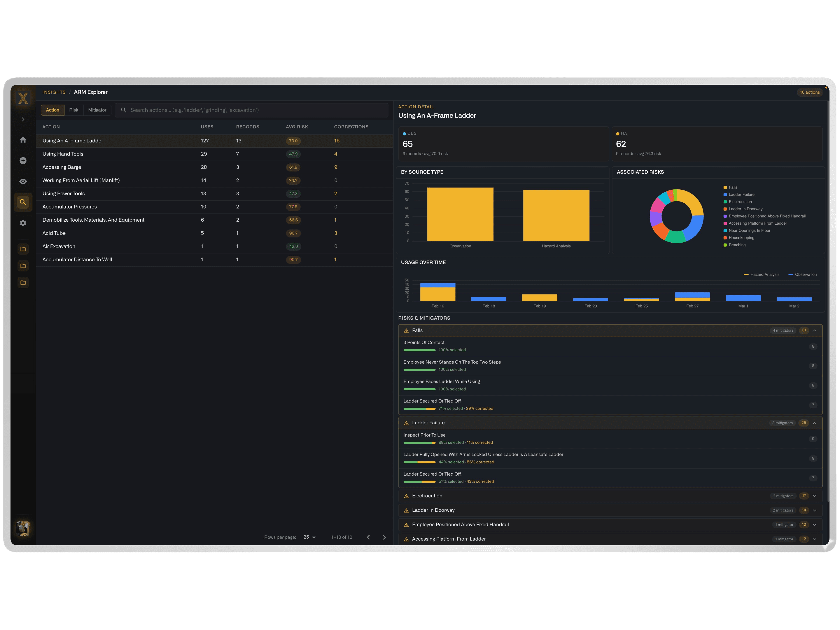Click the warning icon beside Ladder In Doorway
Viewport: 840px width, 630px height.
pyautogui.click(x=406, y=511)
